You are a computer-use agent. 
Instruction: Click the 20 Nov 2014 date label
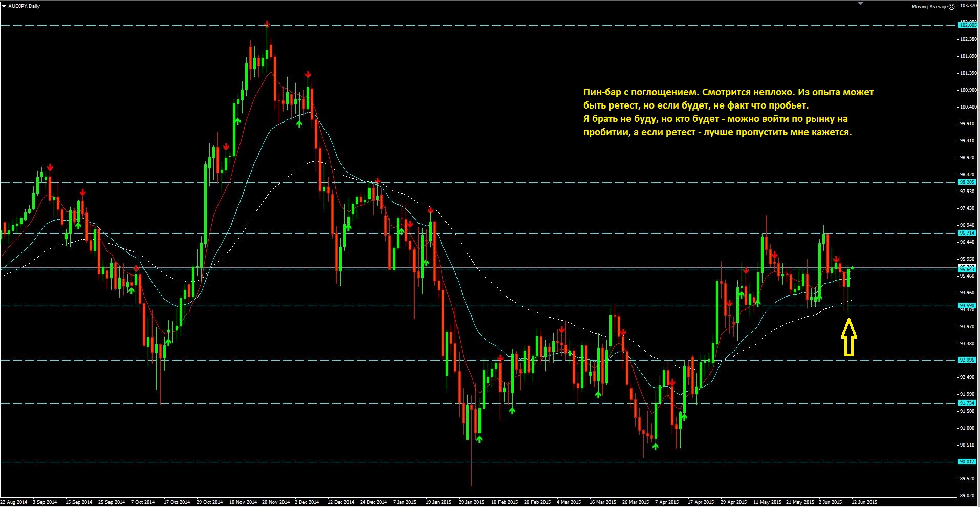click(x=276, y=502)
